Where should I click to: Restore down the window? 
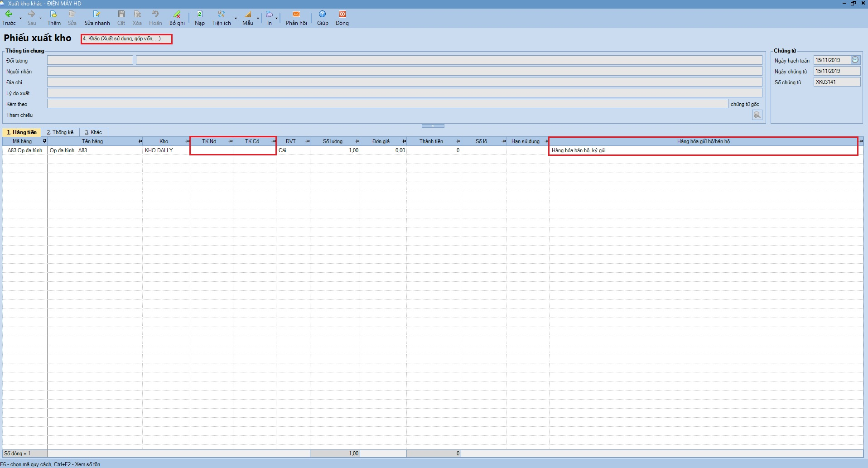pyautogui.click(x=853, y=3)
